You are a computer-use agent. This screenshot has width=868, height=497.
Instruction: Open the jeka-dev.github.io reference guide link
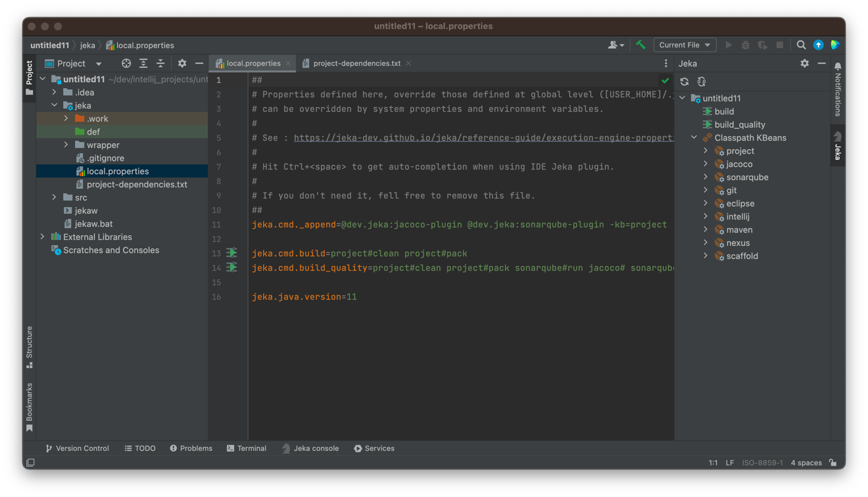pos(484,138)
